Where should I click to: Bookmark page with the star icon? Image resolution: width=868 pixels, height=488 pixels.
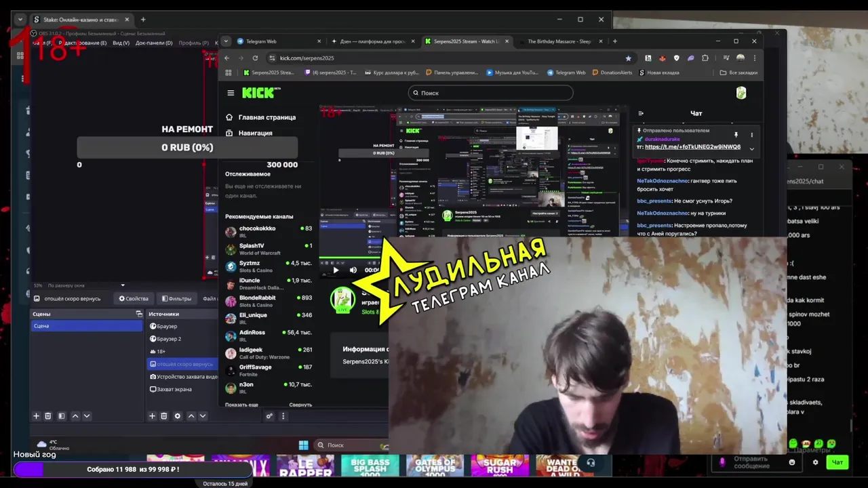point(628,58)
